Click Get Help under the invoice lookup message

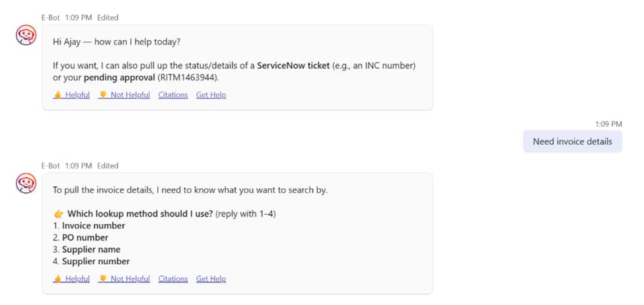[x=211, y=279]
